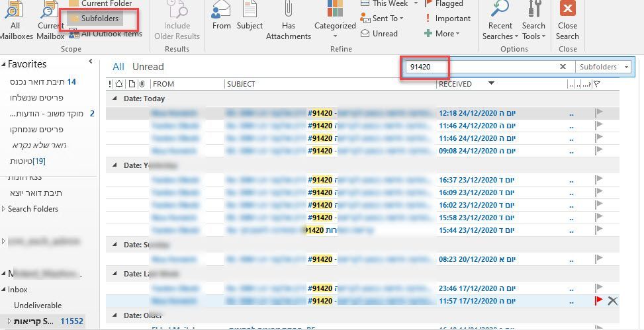The height and width of the screenshot is (330, 644).
Task: Click the Close Search button
Action: (x=568, y=21)
